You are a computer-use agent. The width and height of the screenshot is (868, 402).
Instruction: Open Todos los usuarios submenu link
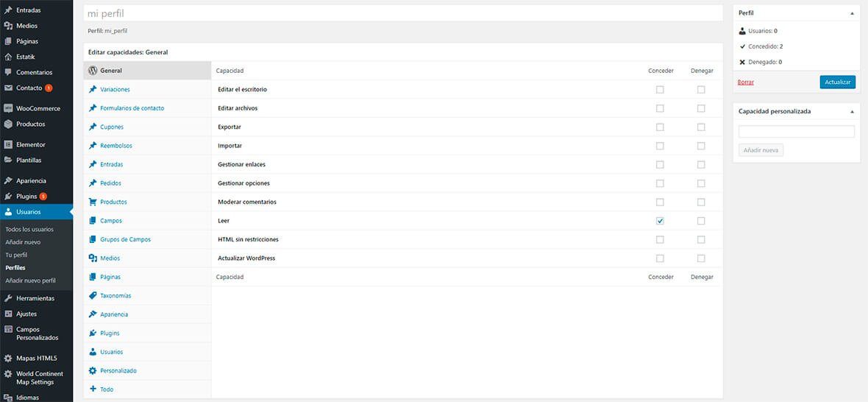pos(29,229)
